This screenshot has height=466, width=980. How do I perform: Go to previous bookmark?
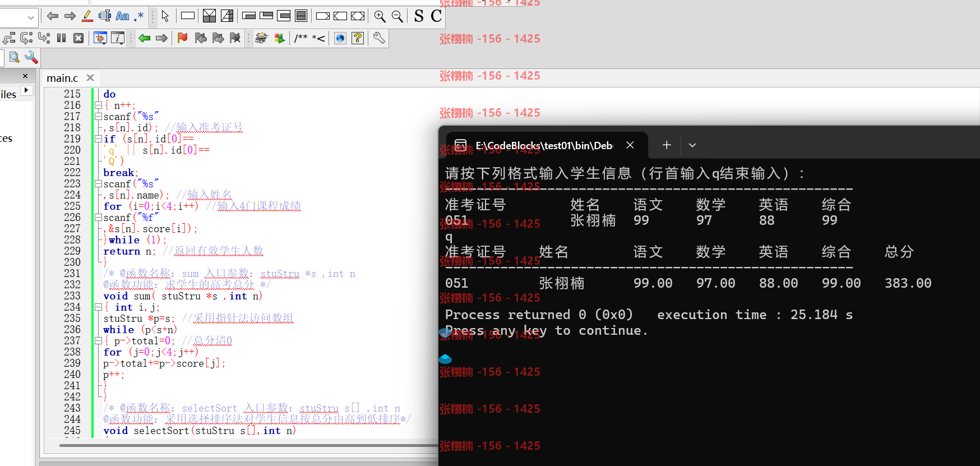click(x=201, y=38)
